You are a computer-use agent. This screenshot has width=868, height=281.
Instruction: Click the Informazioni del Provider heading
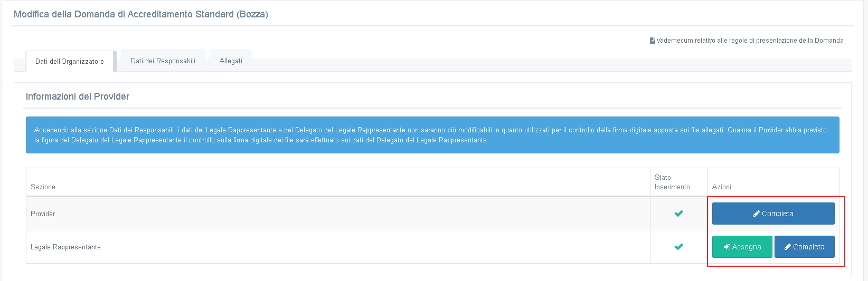click(x=78, y=96)
